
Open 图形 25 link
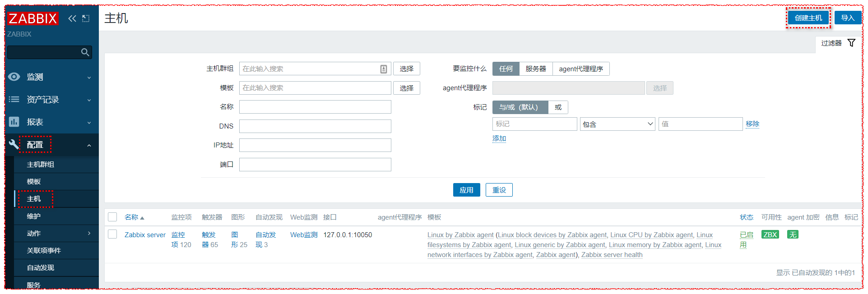coord(235,239)
